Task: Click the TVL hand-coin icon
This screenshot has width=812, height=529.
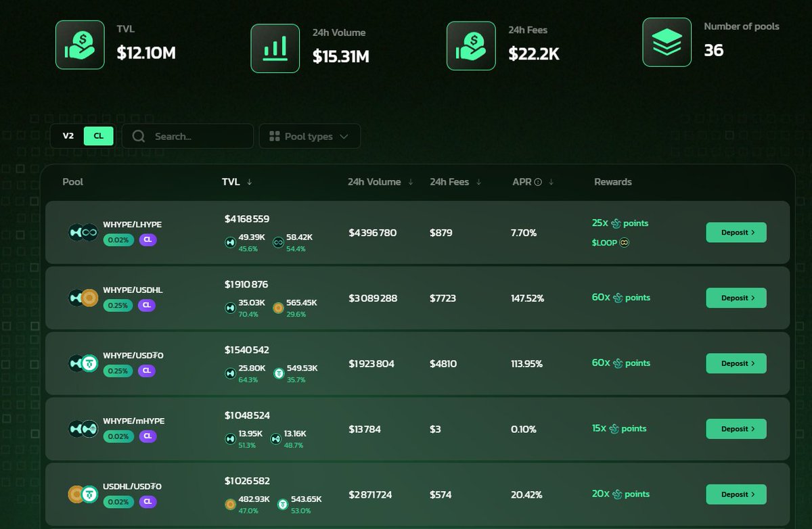Action: tap(80, 45)
